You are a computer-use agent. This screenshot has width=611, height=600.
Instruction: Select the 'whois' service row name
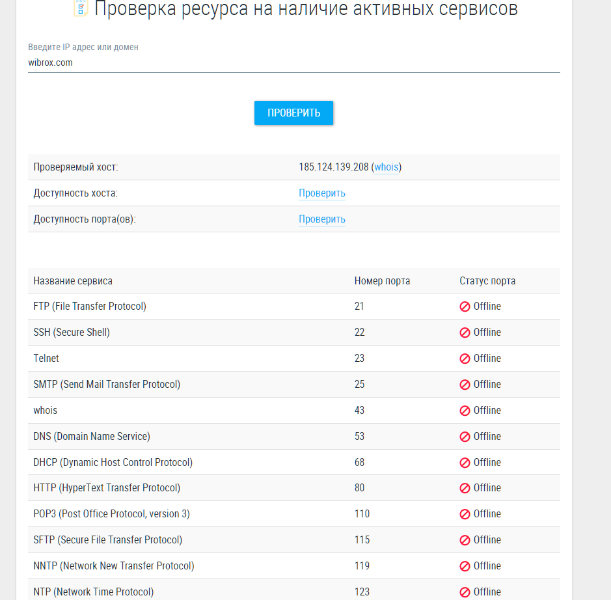45,410
